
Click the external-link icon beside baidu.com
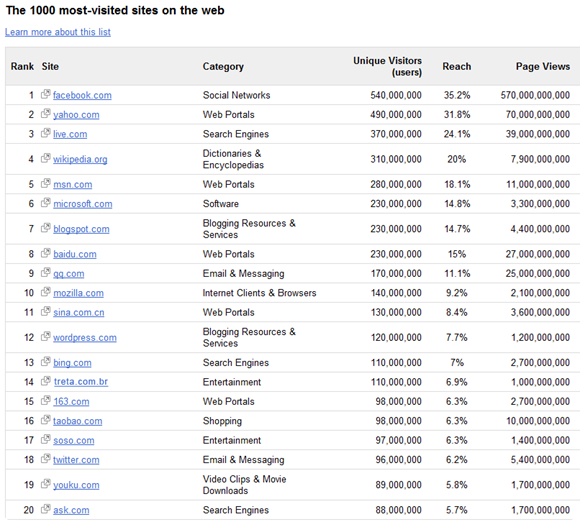(45, 253)
